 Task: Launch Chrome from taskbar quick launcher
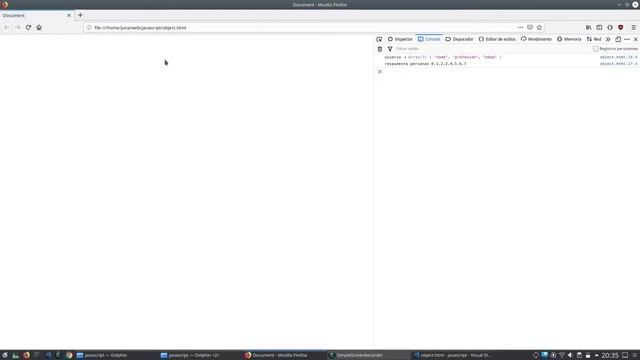pyautogui.click(x=69, y=355)
